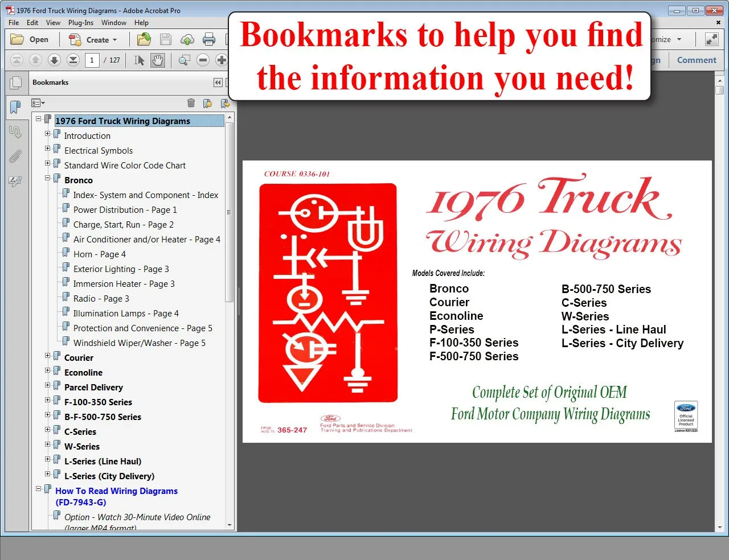Open the Attachments paperclip panel
Viewport: 729px width, 560px height.
[15, 157]
